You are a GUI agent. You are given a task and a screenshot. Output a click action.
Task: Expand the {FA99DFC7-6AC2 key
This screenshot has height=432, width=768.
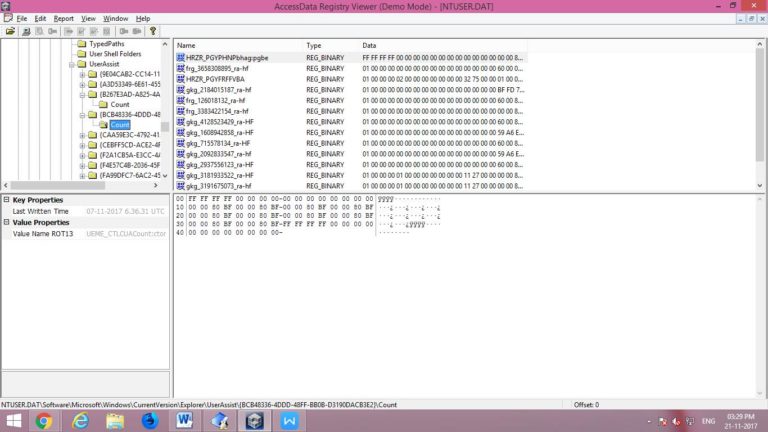82,176
